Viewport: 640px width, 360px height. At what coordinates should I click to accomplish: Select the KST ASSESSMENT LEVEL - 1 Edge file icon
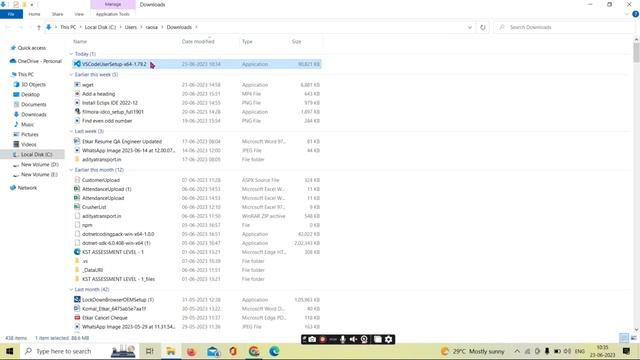pos(77,252)
